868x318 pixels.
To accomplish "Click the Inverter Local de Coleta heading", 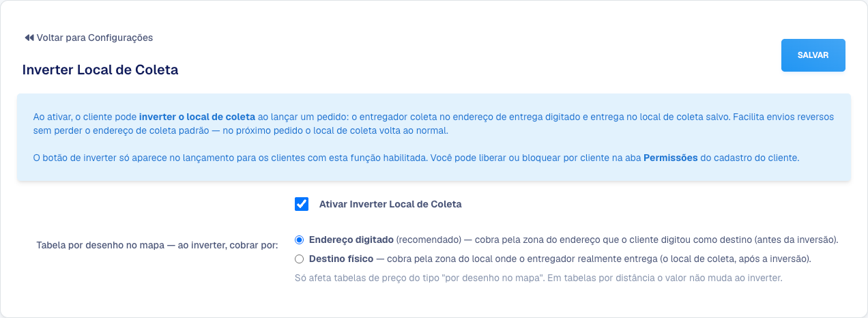I will (100, 70).
